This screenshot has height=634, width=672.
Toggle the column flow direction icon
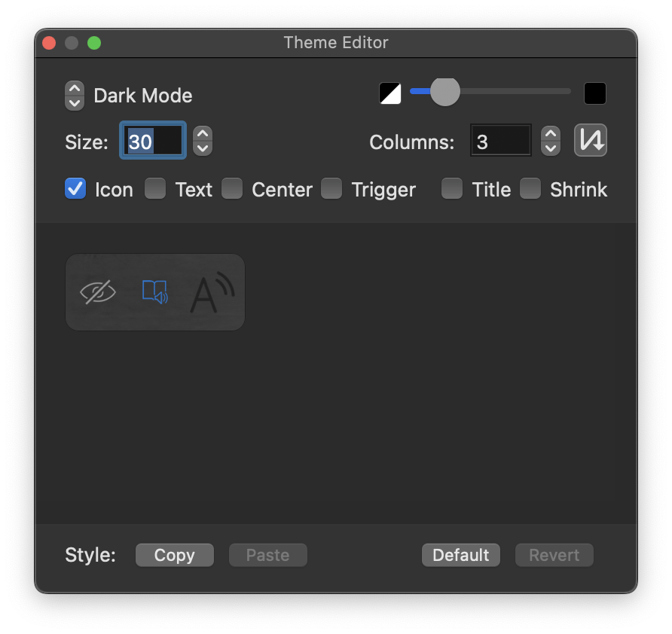coord(591,140)
